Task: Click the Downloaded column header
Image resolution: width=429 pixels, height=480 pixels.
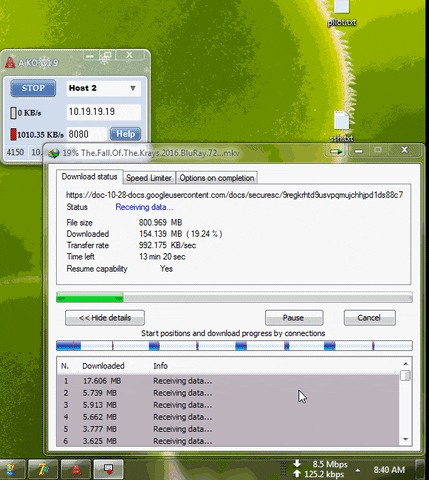Action: (x=103, y=366)
